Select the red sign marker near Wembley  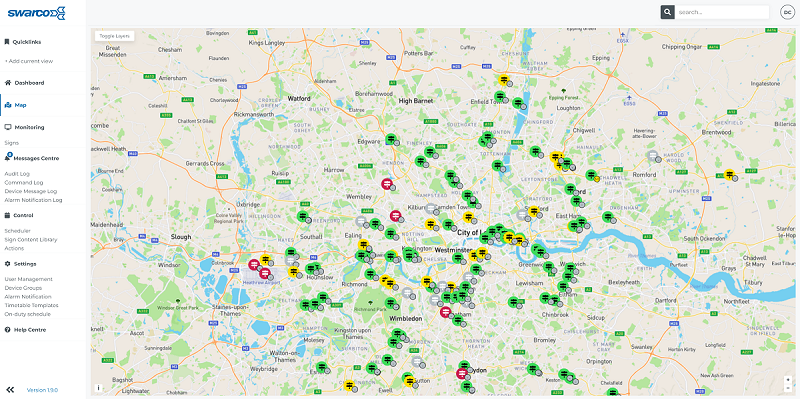(x=387, y=184)
